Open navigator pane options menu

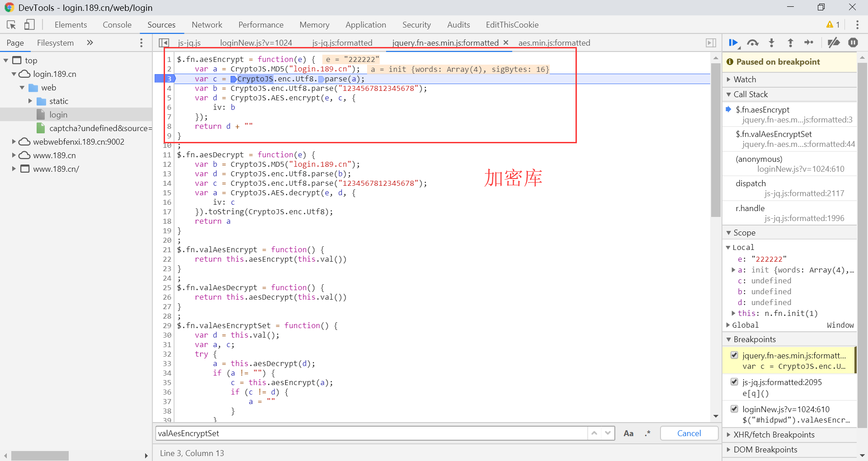[x=142, y=42]
